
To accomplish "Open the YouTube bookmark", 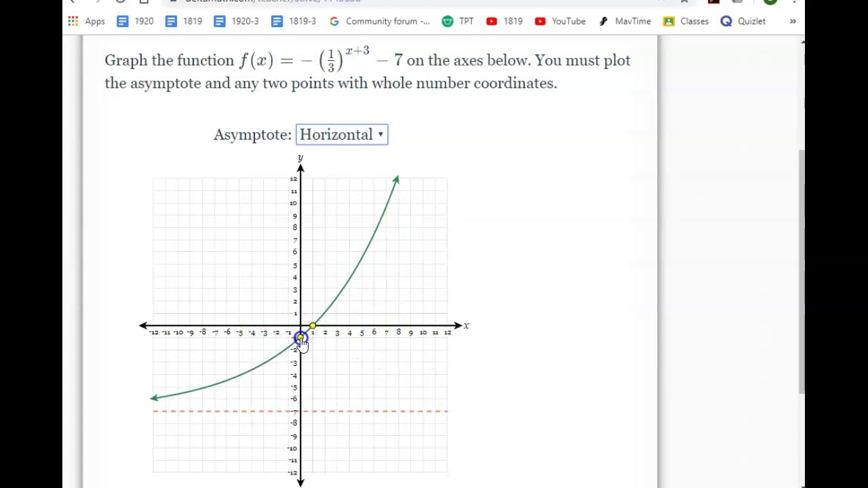I will [x=560, y=21].
